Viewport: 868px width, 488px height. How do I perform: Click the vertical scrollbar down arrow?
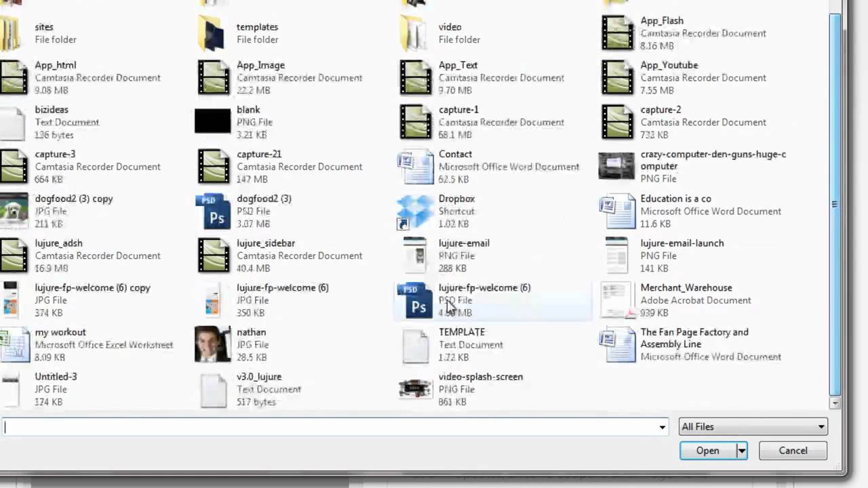(835, 403)
